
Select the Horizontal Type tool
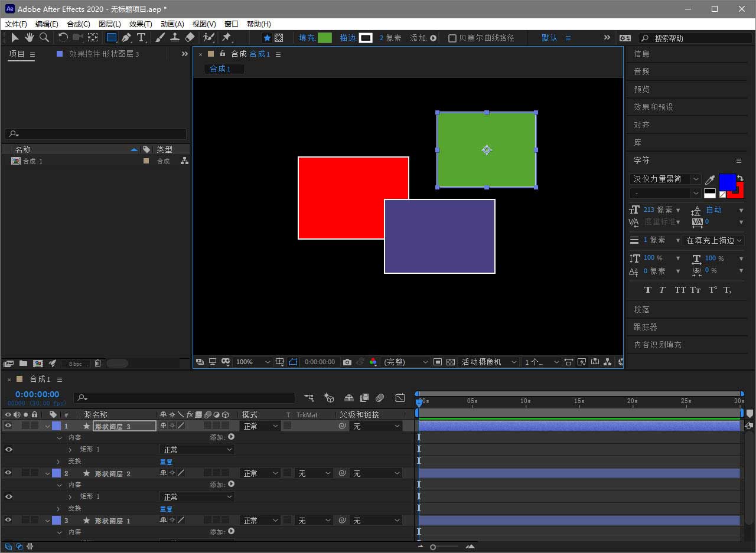(141, 38)
